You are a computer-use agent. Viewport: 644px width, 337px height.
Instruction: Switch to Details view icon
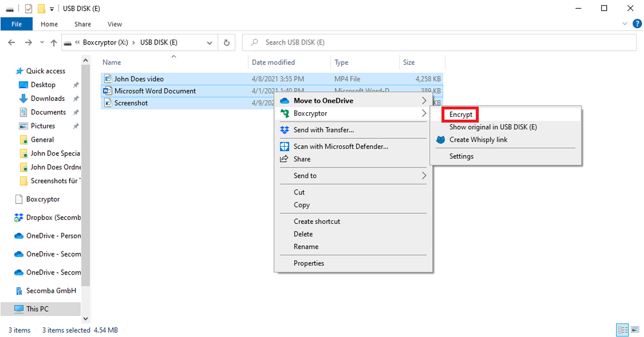coord(622,330)
